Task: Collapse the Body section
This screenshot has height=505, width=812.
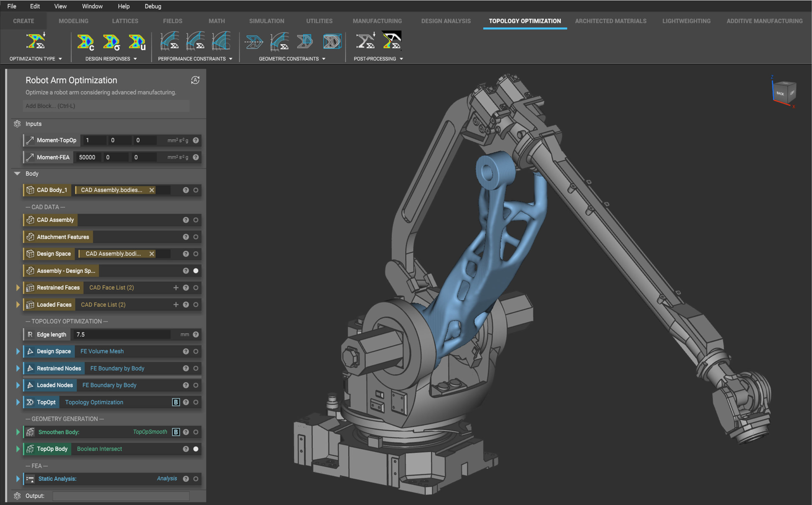Action: [17, 174]
